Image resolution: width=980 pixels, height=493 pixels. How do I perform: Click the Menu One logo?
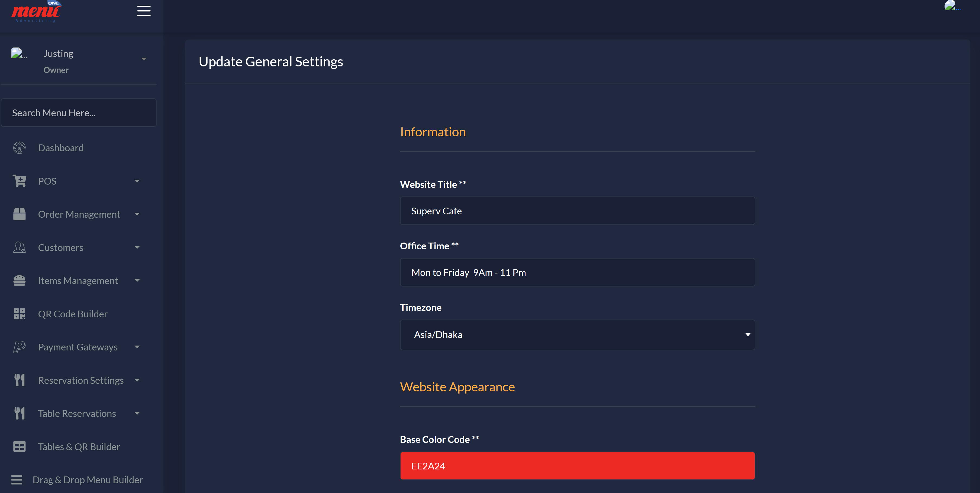point(37,11)
